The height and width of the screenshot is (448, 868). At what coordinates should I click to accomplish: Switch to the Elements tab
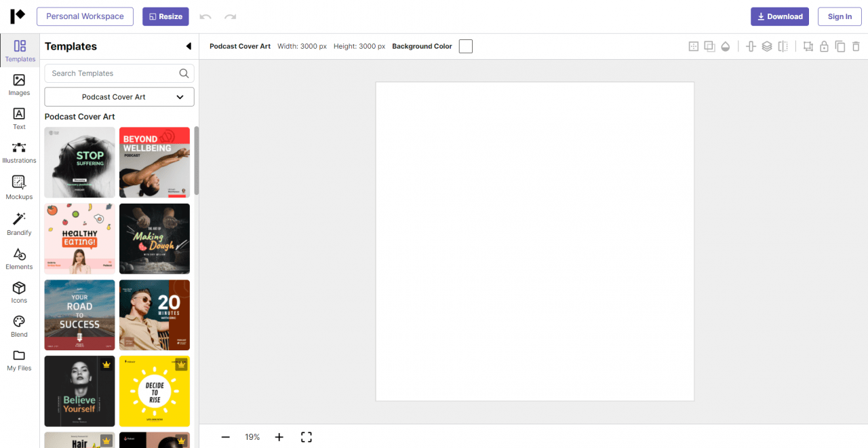click(19, 259)
